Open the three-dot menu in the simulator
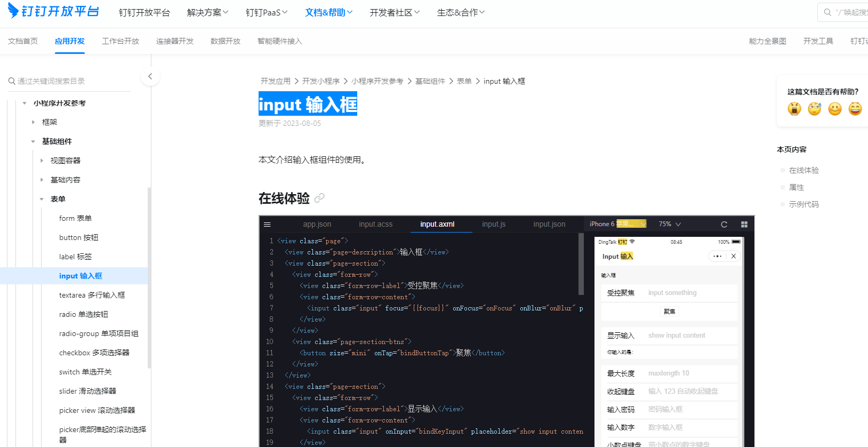Screen dimensions: 868x447 coord(717,257)
